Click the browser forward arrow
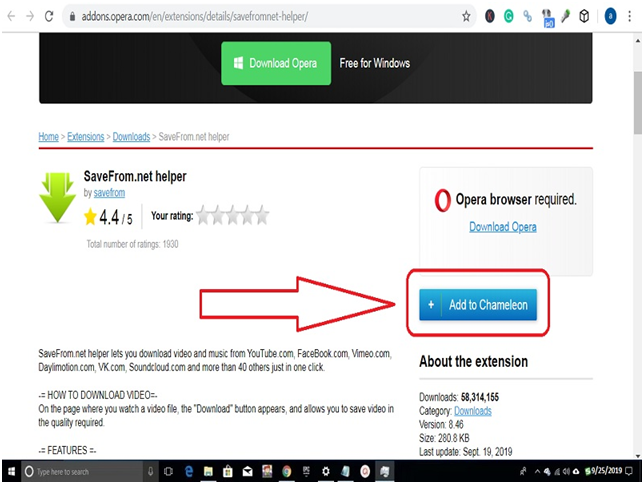This screenshot has height=484, width=644. [30, 16]
